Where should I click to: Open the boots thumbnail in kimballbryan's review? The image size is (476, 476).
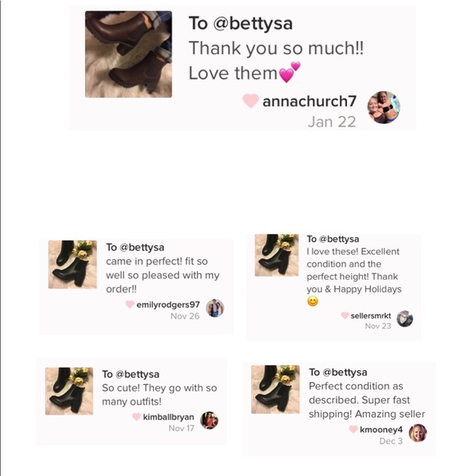coord(69,391)
